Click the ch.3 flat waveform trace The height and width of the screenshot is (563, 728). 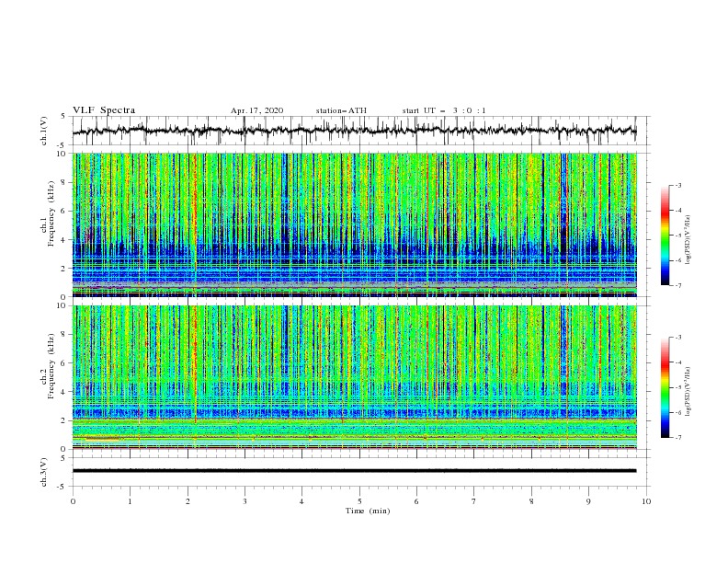355,471
